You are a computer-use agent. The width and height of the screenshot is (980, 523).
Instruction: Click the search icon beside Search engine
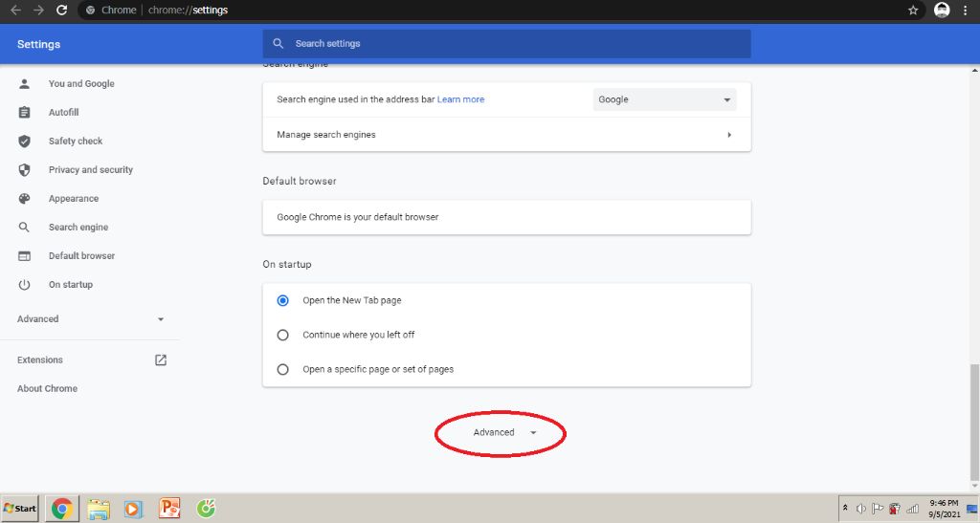(24, 228)
